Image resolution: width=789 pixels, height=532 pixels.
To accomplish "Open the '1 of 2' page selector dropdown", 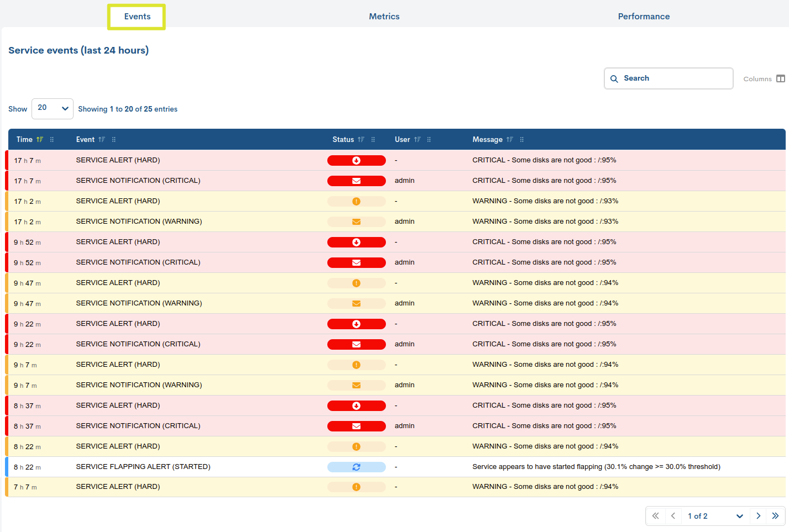I will 715,516.
